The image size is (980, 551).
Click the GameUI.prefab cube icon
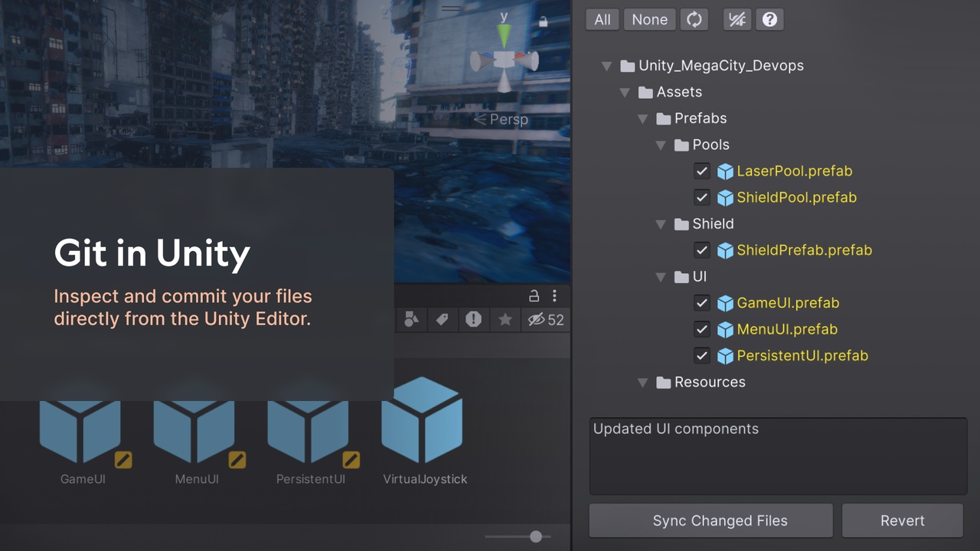[725, 303]
